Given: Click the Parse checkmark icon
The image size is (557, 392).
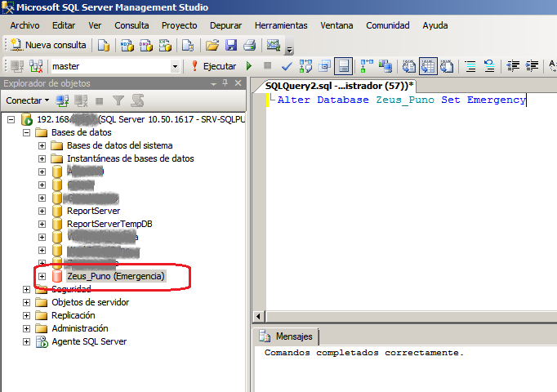Looking at the screenshot, I should coord(287,66).
